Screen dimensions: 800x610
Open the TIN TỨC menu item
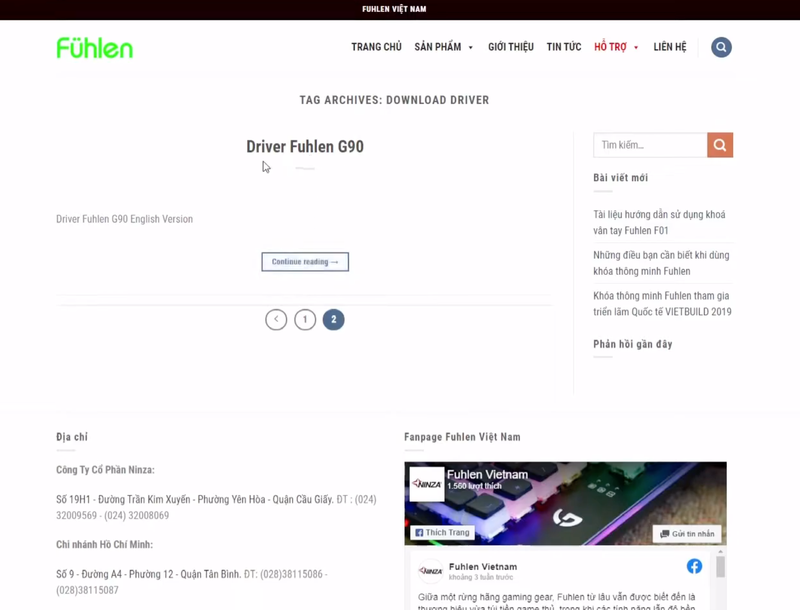[x=564, y=47]
